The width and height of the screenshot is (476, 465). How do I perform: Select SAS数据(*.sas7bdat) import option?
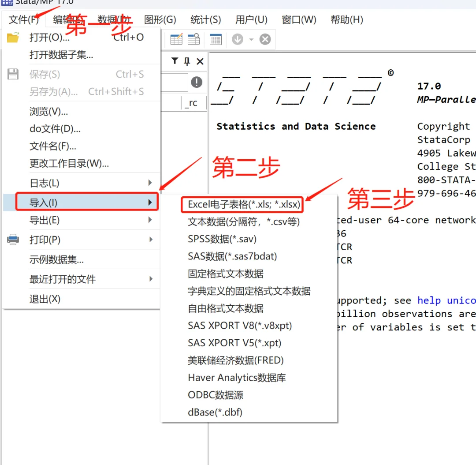coord(232,256)
